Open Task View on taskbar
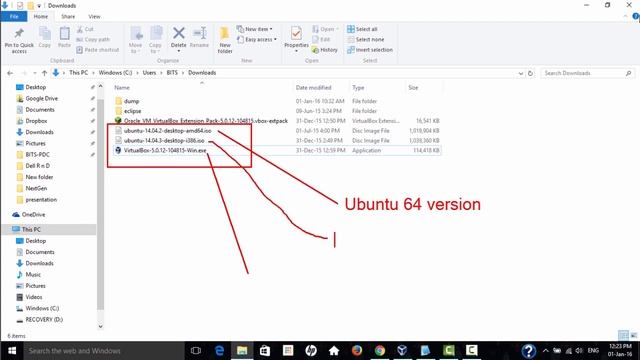Viewport: 640px width, 360px height. (196, 351)
